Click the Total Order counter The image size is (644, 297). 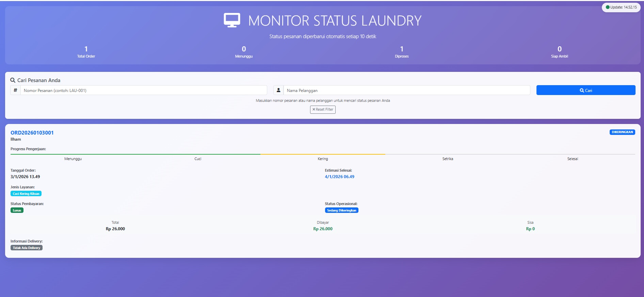coord(86,52)
